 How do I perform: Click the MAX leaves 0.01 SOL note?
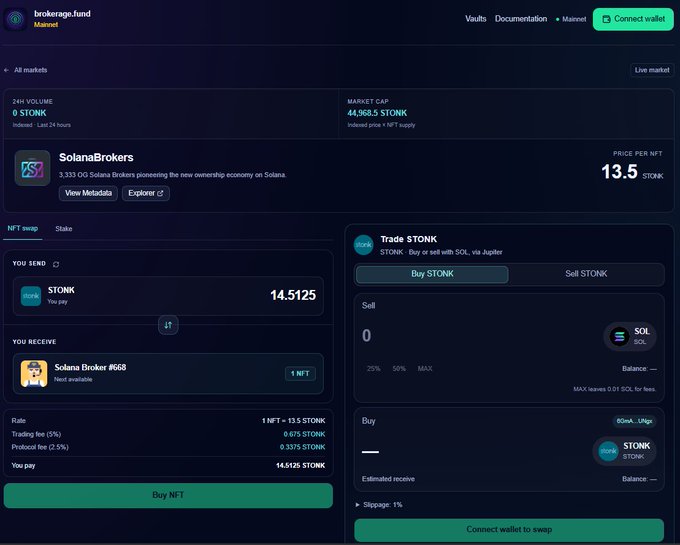click(615, 389)
